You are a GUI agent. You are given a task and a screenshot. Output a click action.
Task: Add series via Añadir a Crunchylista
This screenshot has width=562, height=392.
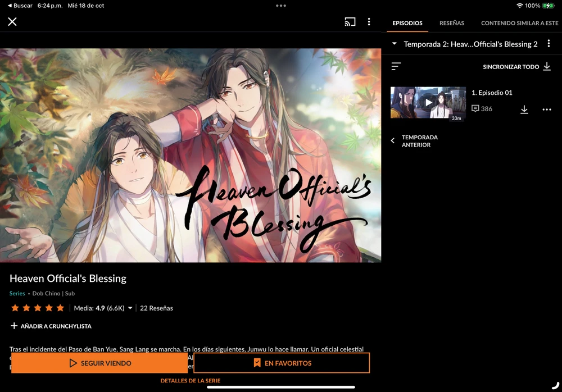pyautogui.click(x=51, y=326)
